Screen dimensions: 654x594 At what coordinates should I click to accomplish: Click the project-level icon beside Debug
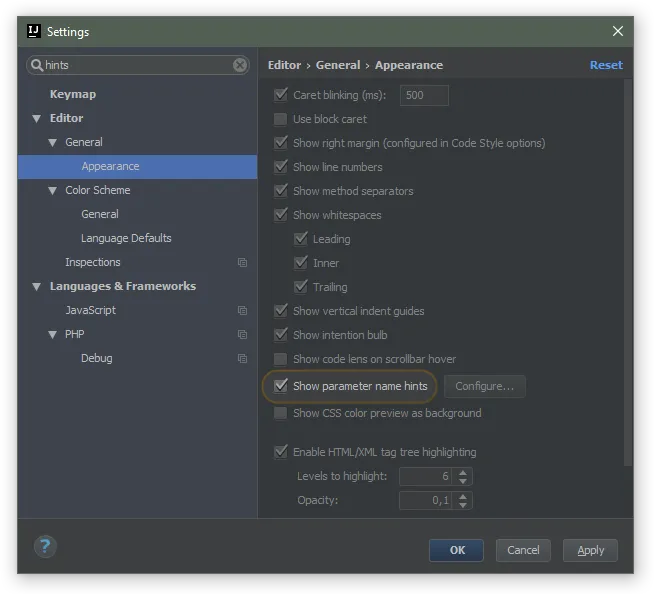click(242, 358)
